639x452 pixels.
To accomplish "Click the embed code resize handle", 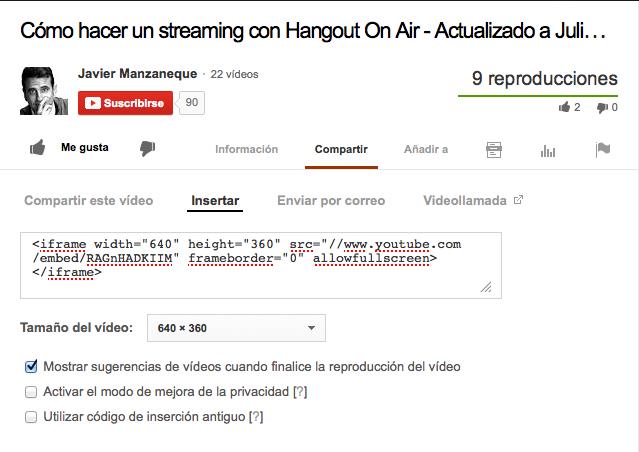I will point(486,287).
